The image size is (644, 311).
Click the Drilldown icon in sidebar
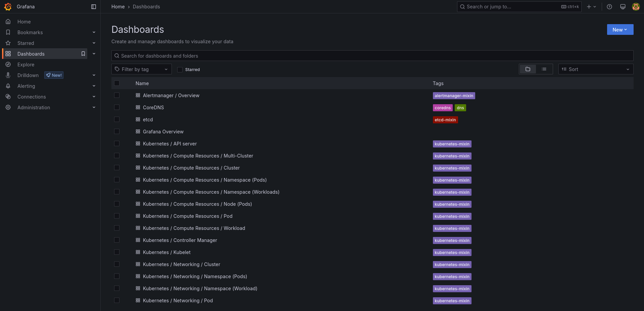point(8,75)
